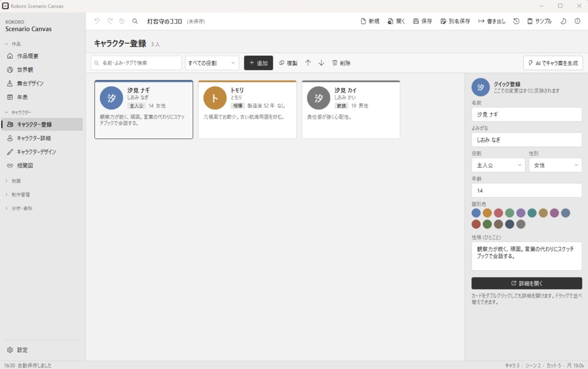The height and width of the screenshot is (369, 588).
Task: Expand the 分析・資料 sidebar section
Action: [x=19, y=208]
